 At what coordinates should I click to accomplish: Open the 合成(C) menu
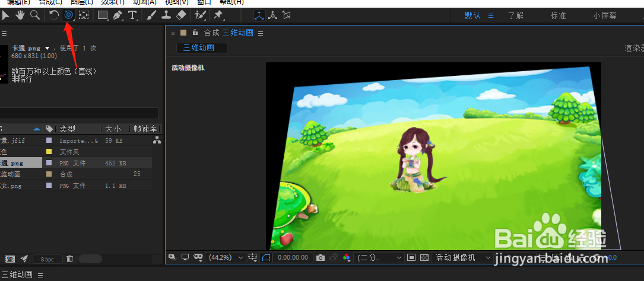pos(50,2)
